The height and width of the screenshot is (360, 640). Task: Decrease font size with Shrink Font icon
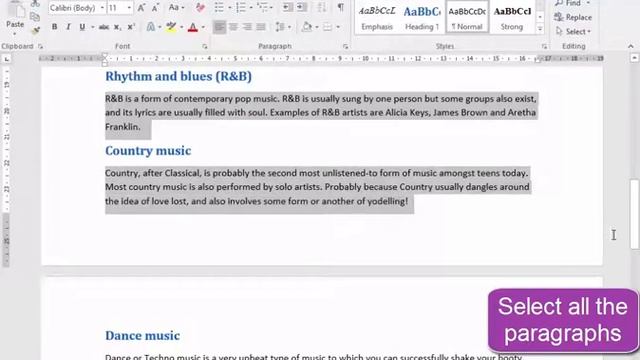point(155,8)
